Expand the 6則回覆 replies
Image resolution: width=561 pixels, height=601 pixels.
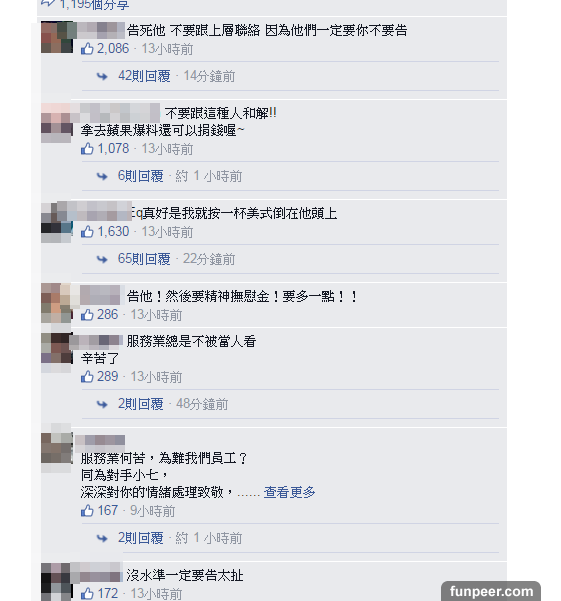coord(141,176)
